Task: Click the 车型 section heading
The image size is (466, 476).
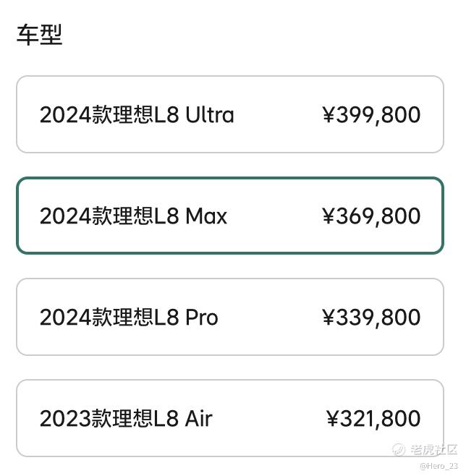Action: pyautogui.click(x=40, y=35)
